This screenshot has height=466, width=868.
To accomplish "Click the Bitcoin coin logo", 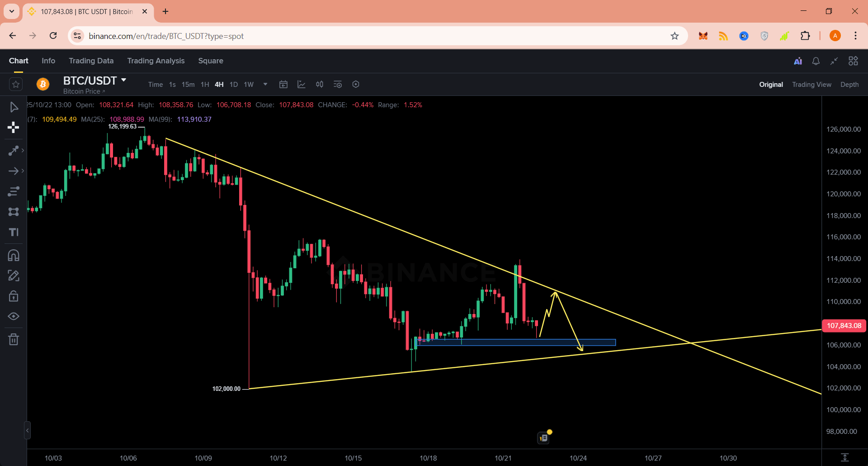I will coord(43,84).
